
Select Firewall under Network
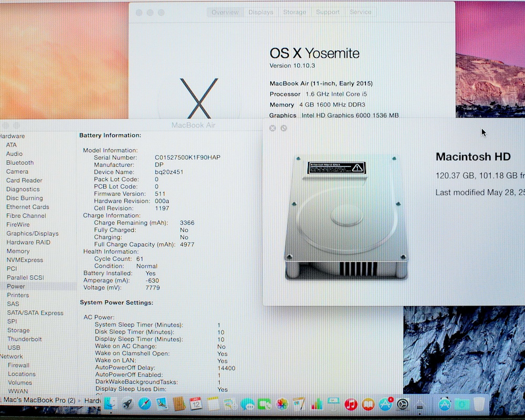[x=19, y=365]
